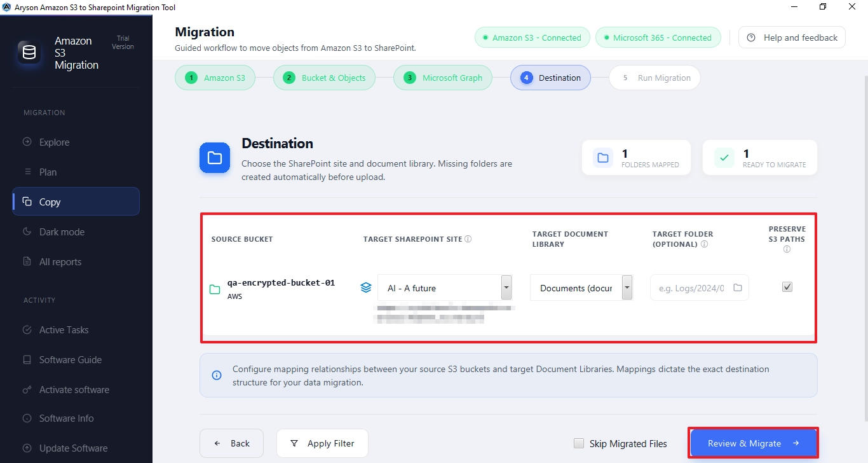Click the browse folder icon in Target Folder

[x=738, y=287]
